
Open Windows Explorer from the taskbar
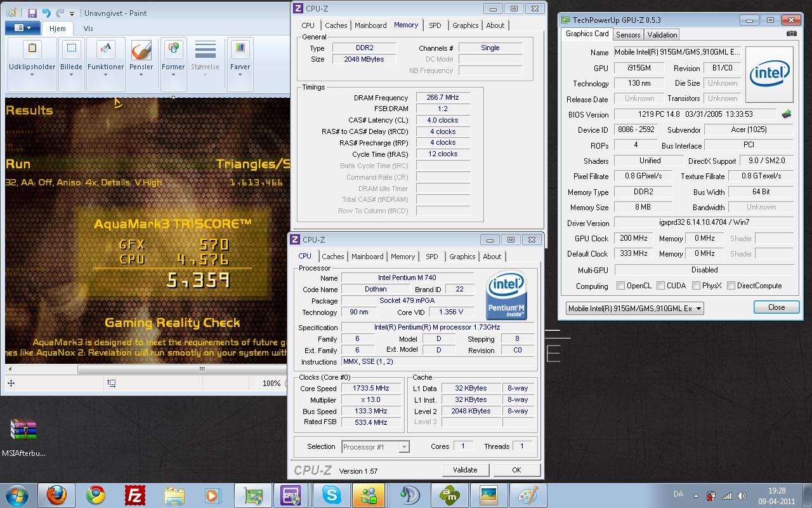click(174, 495)
